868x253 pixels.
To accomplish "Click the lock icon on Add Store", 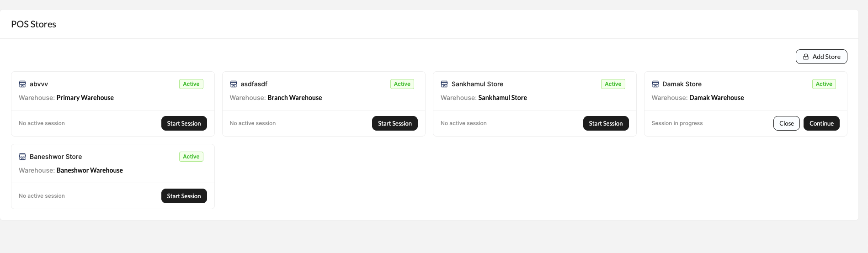I will pos(806,57).
